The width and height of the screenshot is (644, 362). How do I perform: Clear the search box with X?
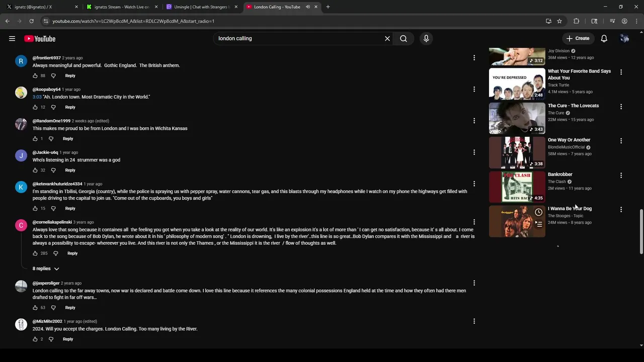coord(387,38)
